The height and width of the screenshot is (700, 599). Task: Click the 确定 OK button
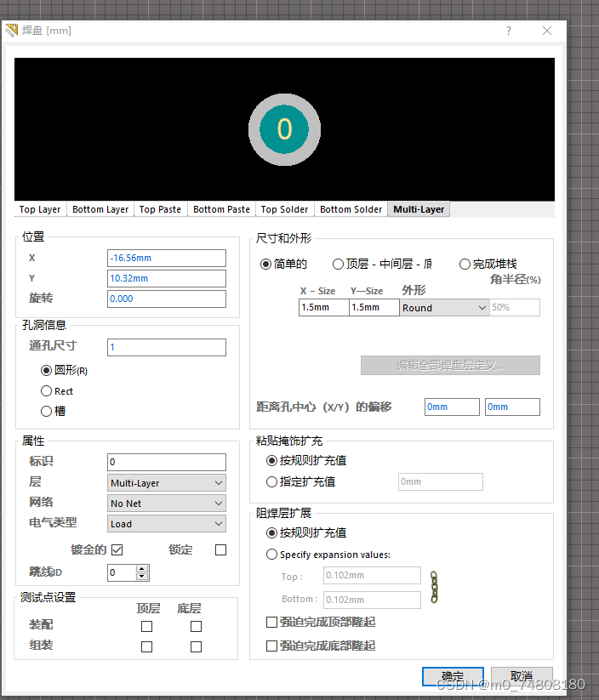pyautogui.click(x=453, y=677)
